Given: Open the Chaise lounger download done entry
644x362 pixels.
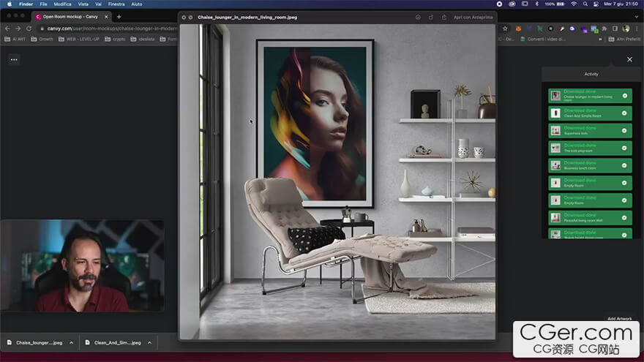Looking at the screenshot, I should point(590,96).
